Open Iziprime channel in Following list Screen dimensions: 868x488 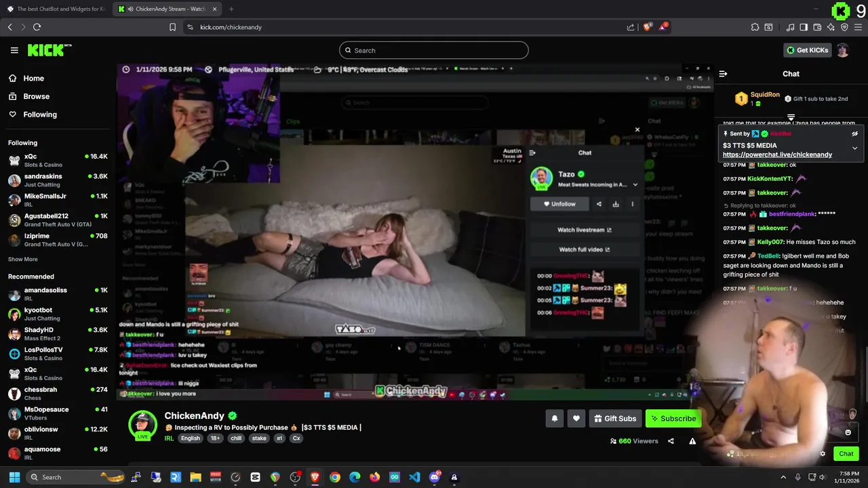click(x=58, y=240)
